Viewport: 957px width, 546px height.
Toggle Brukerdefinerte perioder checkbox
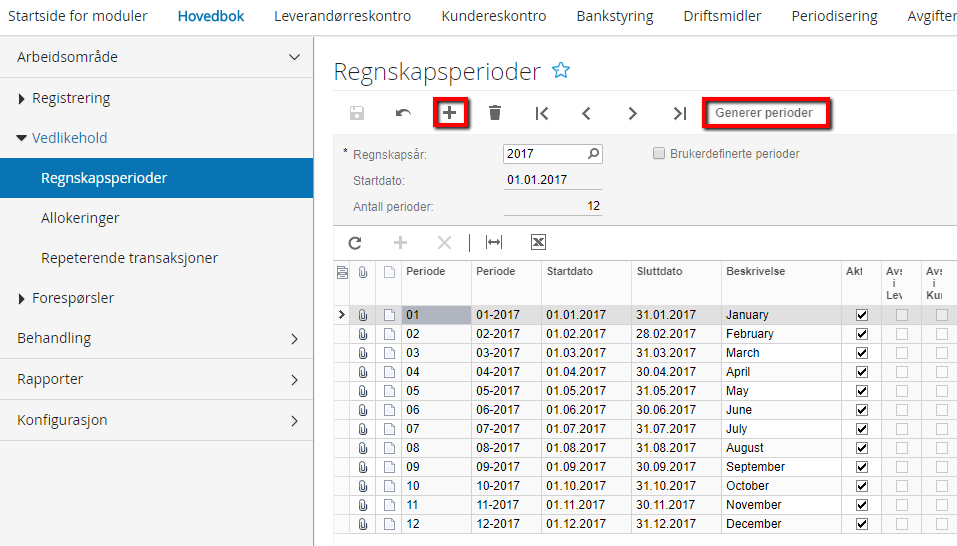pos(659,154)
